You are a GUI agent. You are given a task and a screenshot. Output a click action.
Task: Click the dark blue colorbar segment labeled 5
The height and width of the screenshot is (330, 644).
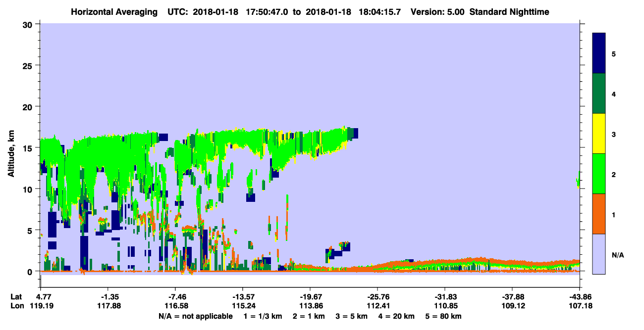click(599, 53)
